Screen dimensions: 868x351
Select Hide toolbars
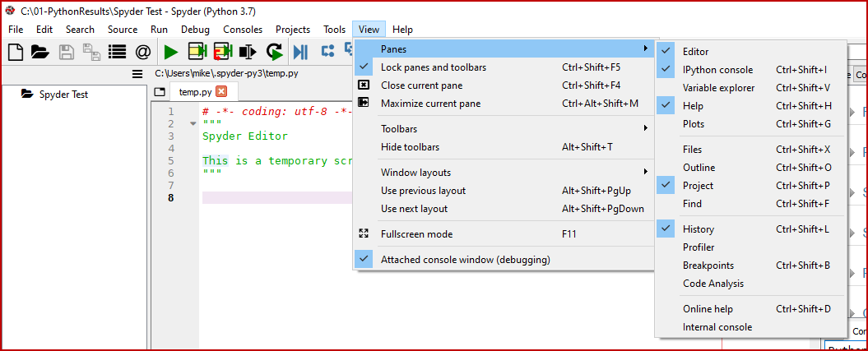click(504, 147)
